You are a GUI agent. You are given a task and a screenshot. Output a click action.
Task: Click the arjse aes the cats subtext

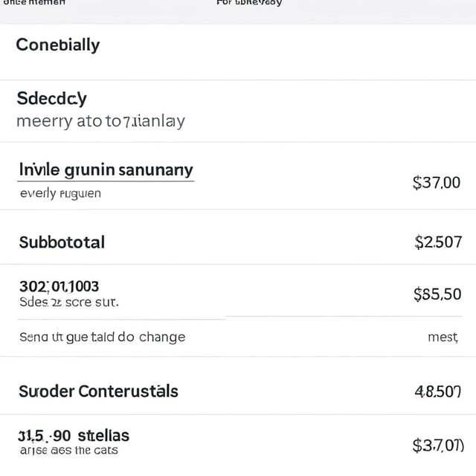[x=69, y=450]
